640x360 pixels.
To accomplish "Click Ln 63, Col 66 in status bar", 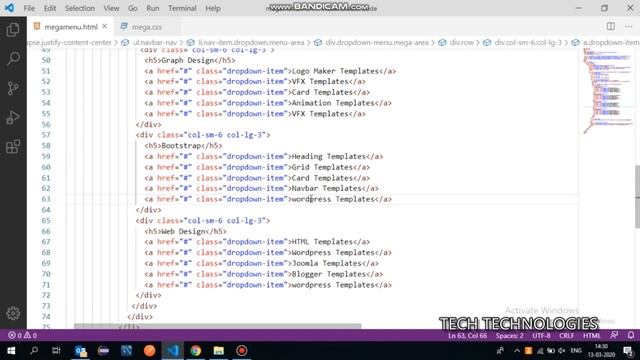I will click(467, 336).
